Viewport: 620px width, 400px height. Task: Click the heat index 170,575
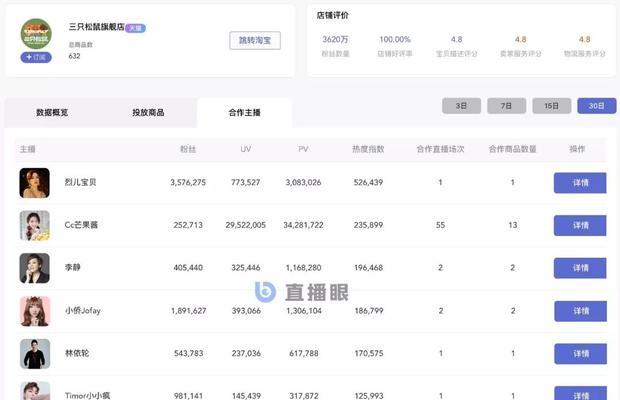pyautogui.click(x=369, y=353)
